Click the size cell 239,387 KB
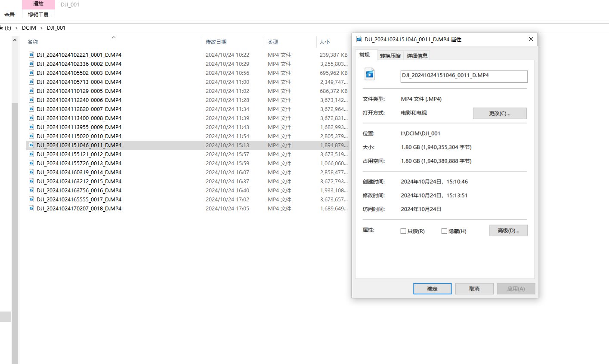 (x=334, y=55)
